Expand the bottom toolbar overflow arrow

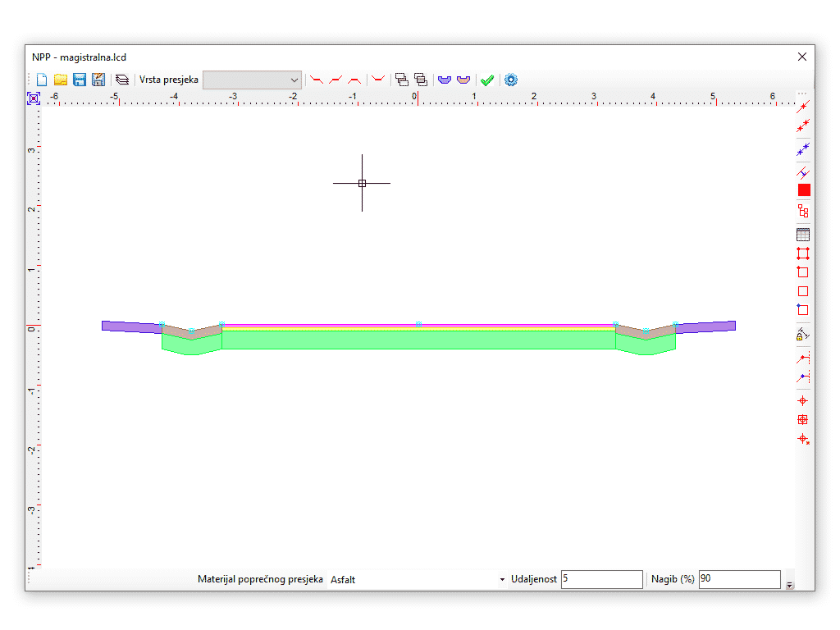tap(790, 585)
